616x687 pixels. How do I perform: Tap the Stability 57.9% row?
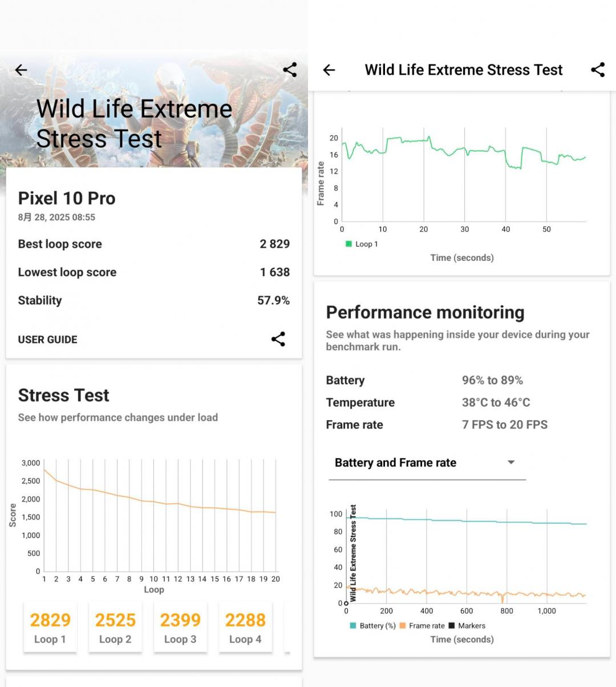point(153,301)
